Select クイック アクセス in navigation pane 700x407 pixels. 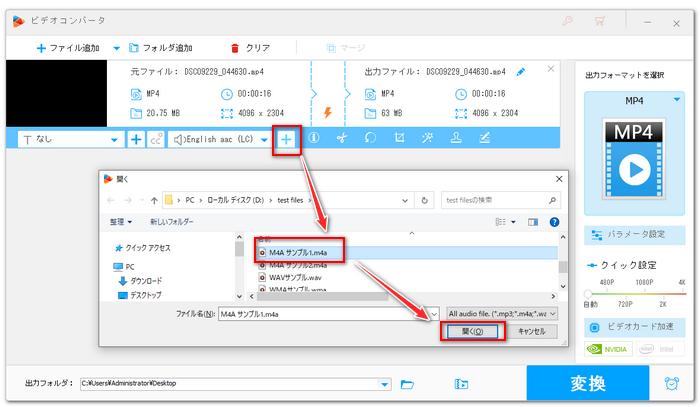click(142, 248)
